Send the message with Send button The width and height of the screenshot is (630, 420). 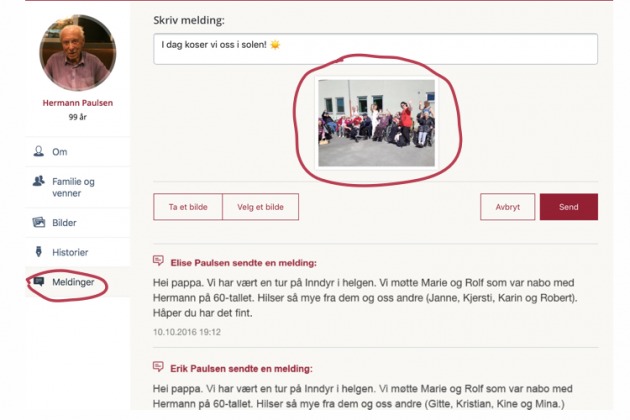569,207
